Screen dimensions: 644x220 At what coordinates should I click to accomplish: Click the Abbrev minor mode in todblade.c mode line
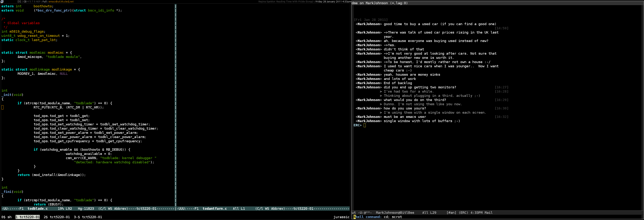pyautogui.click(x=120, y=208)
